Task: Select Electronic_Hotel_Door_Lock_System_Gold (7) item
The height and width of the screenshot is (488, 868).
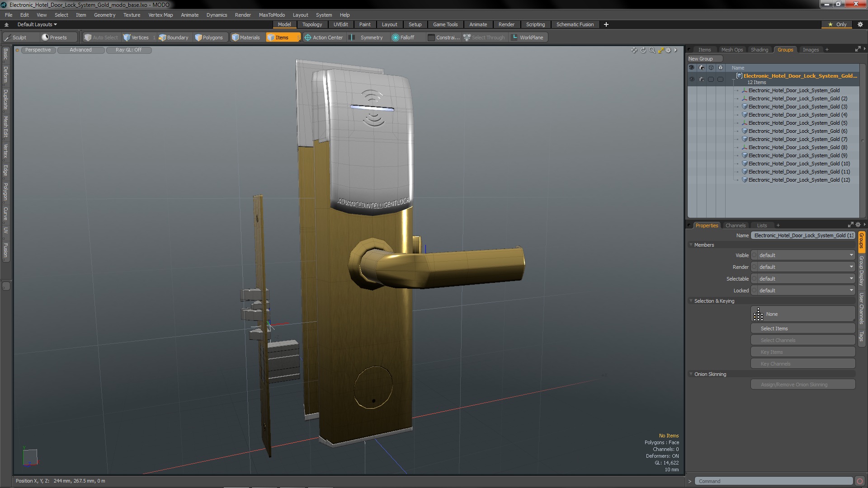Action: [x=797, y=139]
